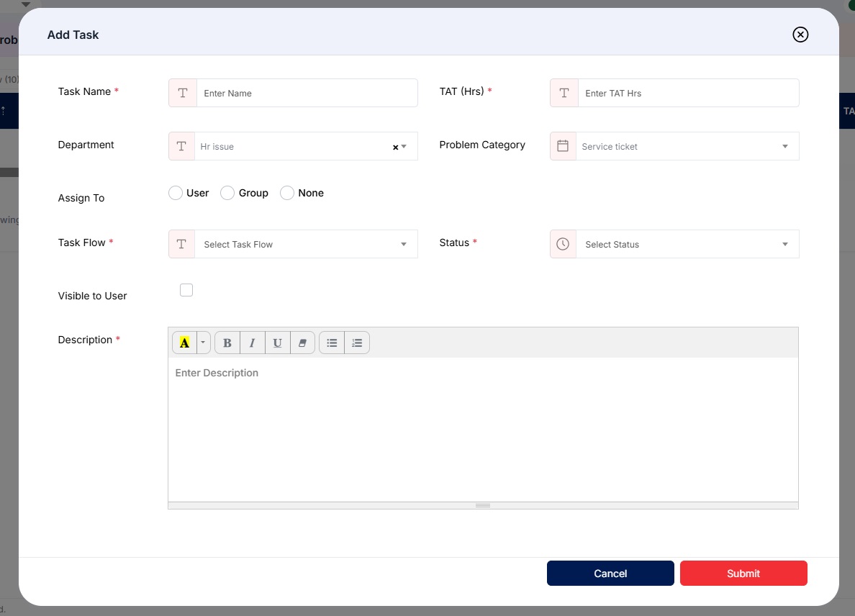Click the clock icon beside Status

[x=563, y=244]
